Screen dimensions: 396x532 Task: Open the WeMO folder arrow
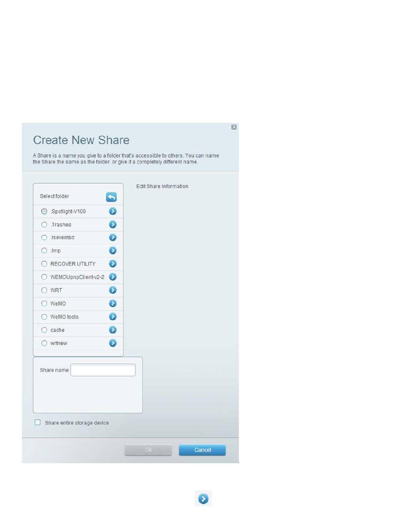[x=113, y=304]
